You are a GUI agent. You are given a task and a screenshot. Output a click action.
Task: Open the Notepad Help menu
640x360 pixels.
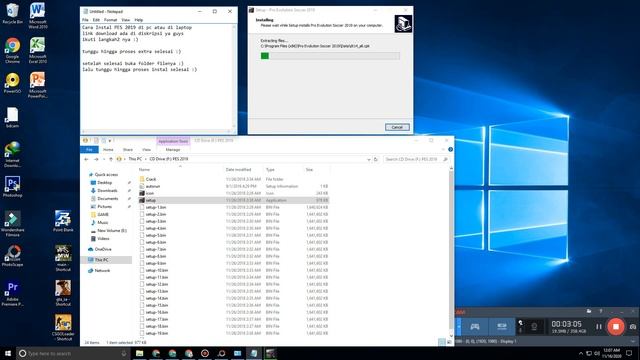139,20
